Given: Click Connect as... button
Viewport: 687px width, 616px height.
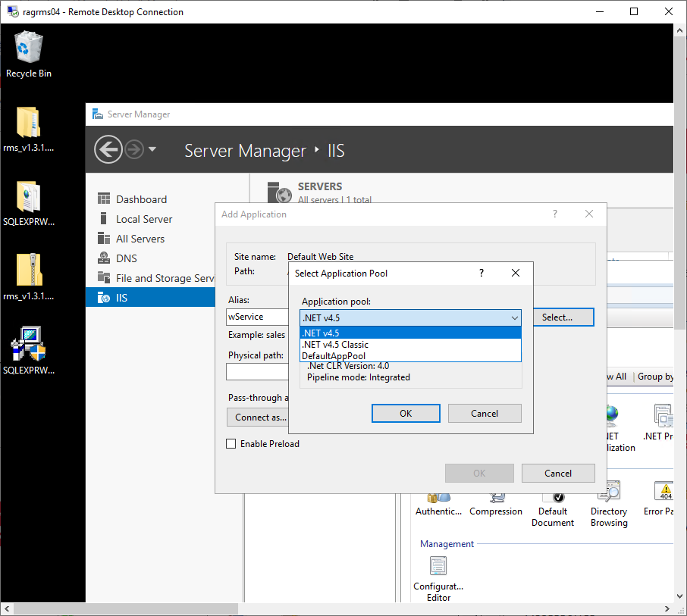Looking at the screenshot, I should (258, 417).
